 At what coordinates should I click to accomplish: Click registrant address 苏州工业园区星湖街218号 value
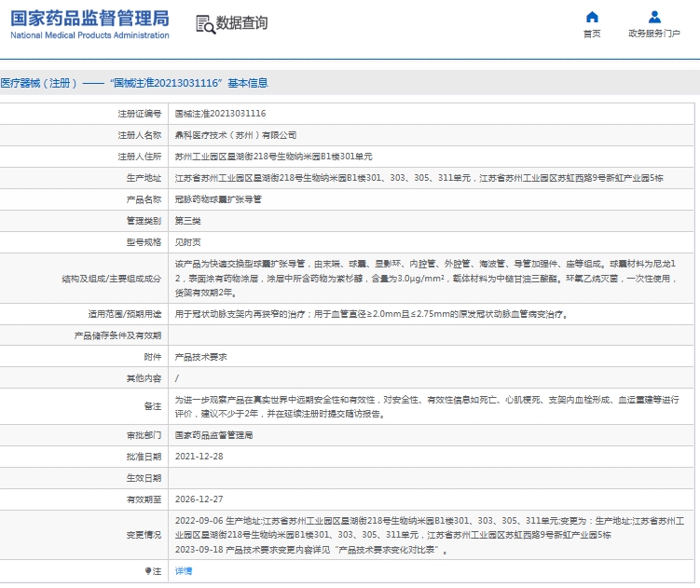(x=274, y=157)
